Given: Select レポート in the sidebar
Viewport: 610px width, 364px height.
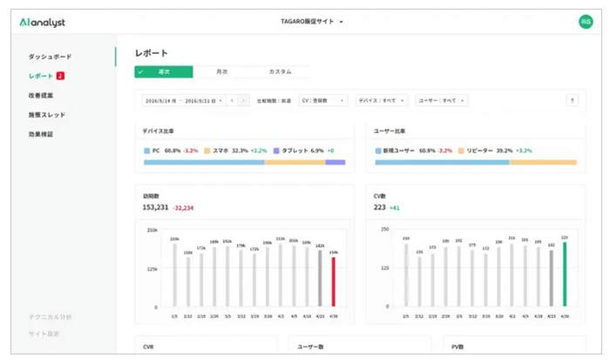Looking at the screenshot, I should 40,76.
